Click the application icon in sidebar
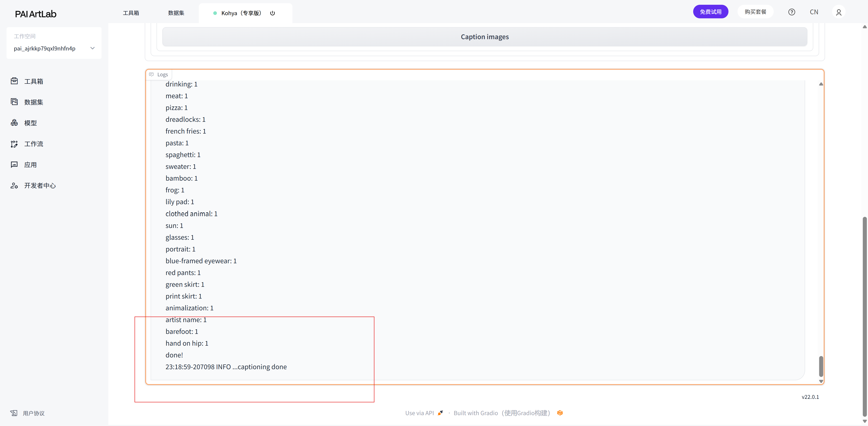Image resolution: width=868 pixels, height=426 pixels. [x=14, y=165]
